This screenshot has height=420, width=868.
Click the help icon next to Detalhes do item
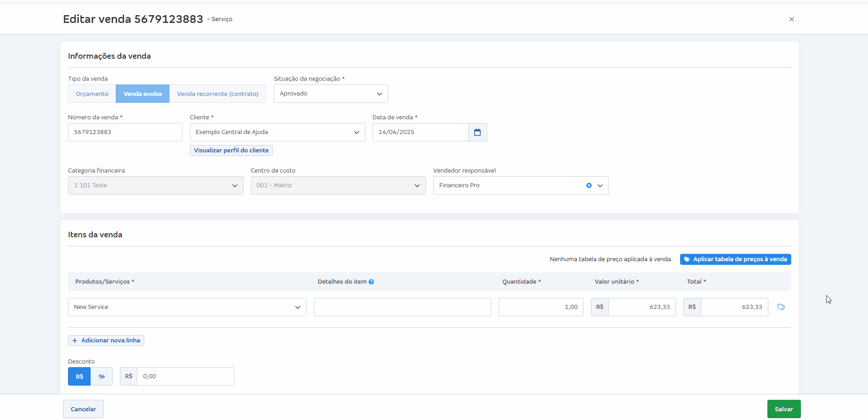[x=371, y=282]
